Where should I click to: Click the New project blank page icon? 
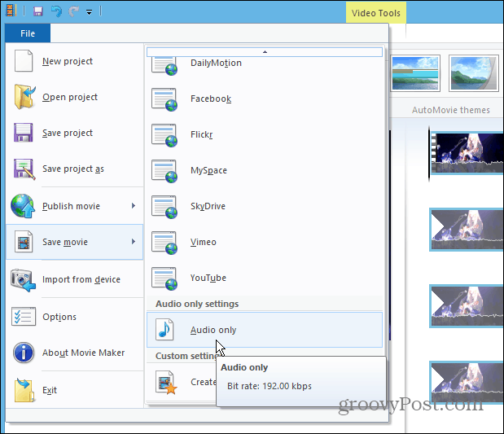pyautogui.click(x=24, y=61)
